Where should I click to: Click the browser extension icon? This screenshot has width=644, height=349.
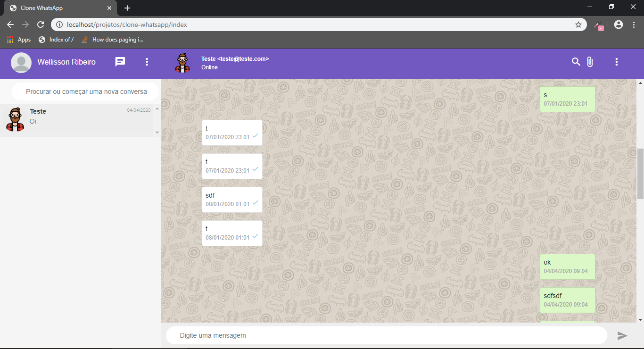[x=599, y=25]
